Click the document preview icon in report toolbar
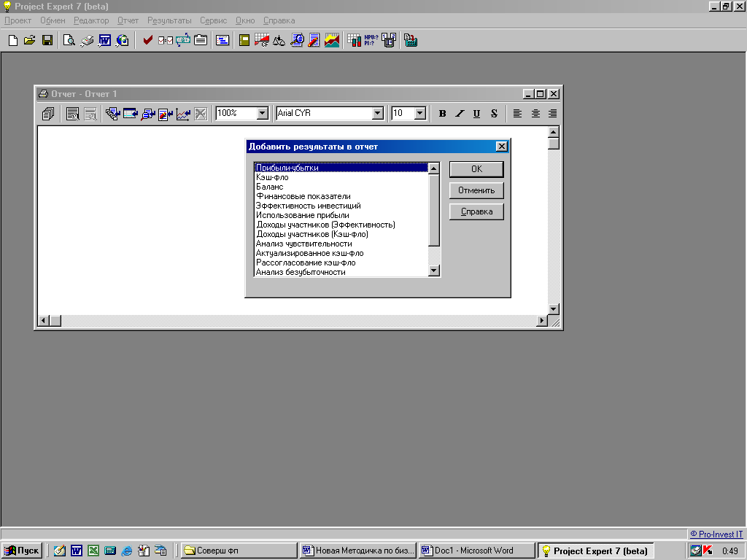747x560 pixels. pos(73,114)
